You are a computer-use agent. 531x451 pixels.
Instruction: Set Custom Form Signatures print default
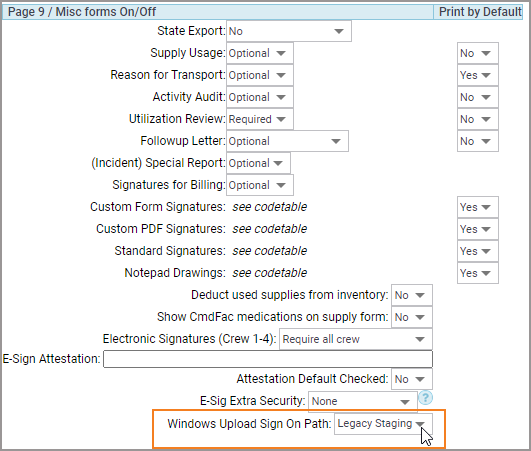(477, 207)
